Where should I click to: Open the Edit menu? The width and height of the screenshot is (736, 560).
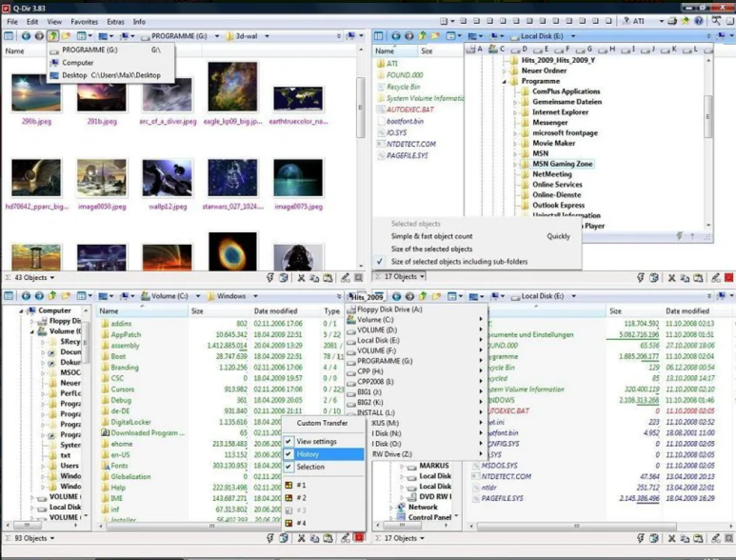click(x=32, y=22)
